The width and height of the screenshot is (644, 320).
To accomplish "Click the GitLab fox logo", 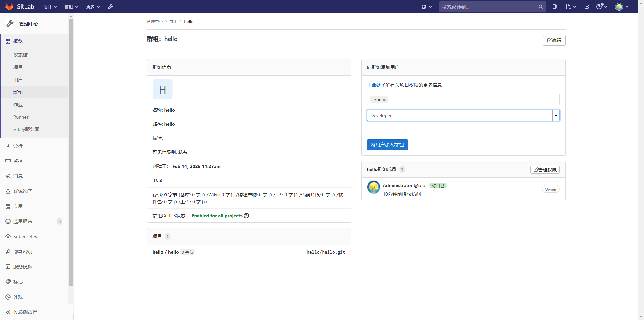I will click(9, 7).
